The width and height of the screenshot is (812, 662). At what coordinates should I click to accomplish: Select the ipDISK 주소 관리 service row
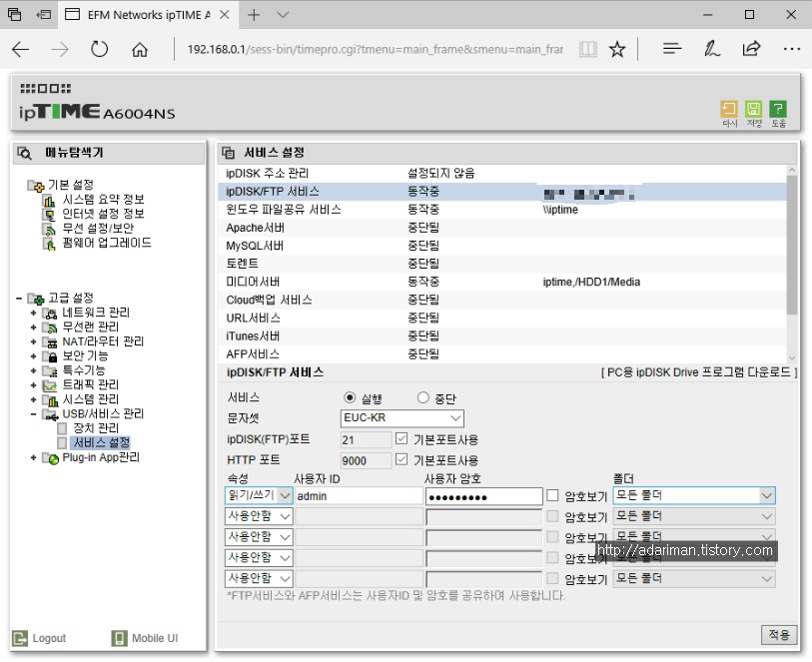tap(501, 173)
